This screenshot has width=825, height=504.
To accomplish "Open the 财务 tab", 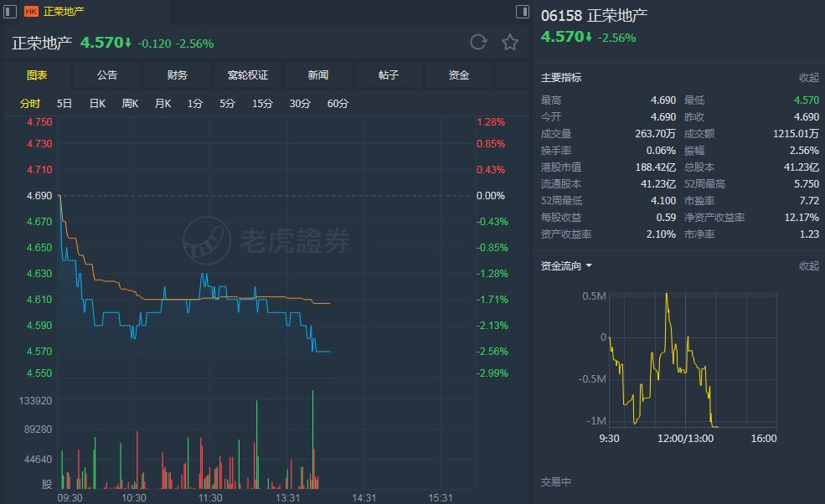I will 178,75.
